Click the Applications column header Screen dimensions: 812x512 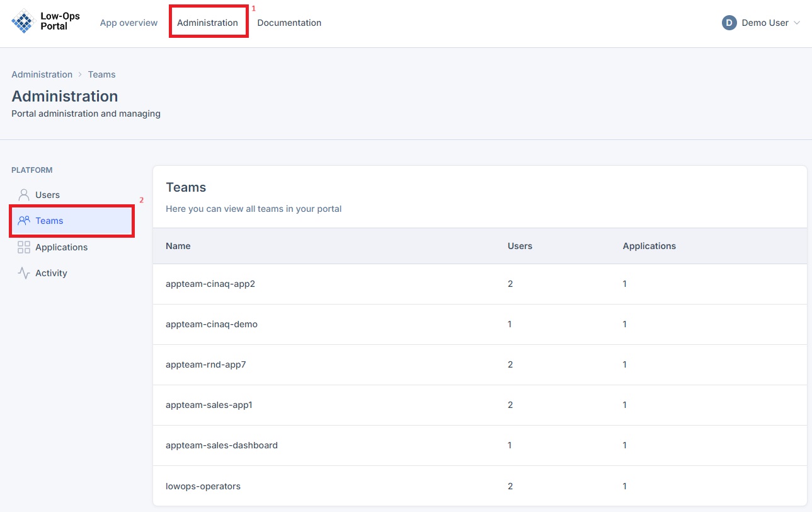pyautogui.click(x=649, y=246)
